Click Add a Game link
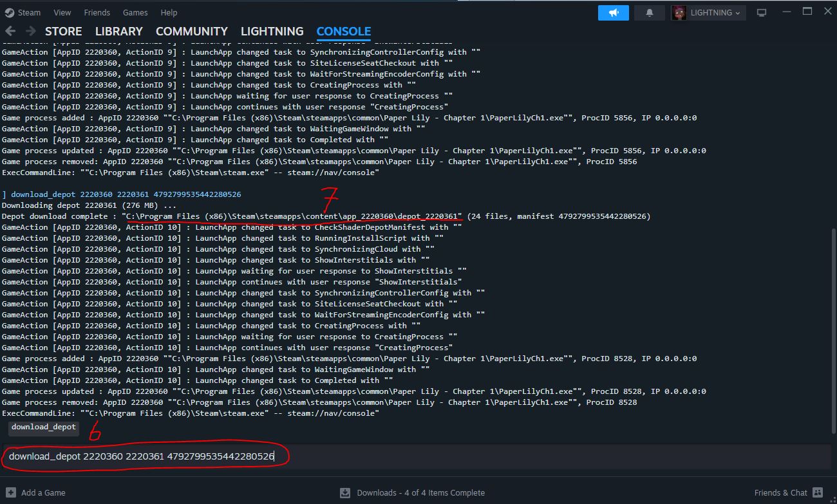 pyautogui.click(x=43, y=492)
